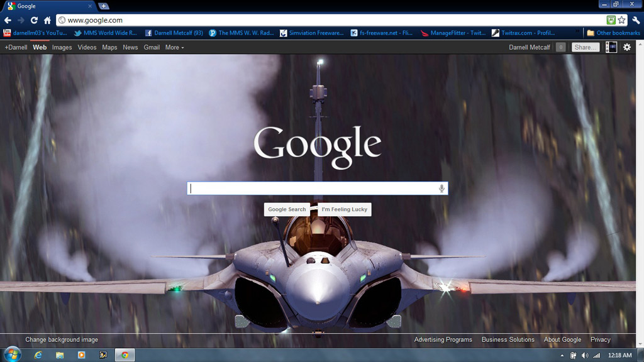Open The MMS W. W. Rad... bookmark
Viewport: 644px width, 362px height.
(241, 33)
